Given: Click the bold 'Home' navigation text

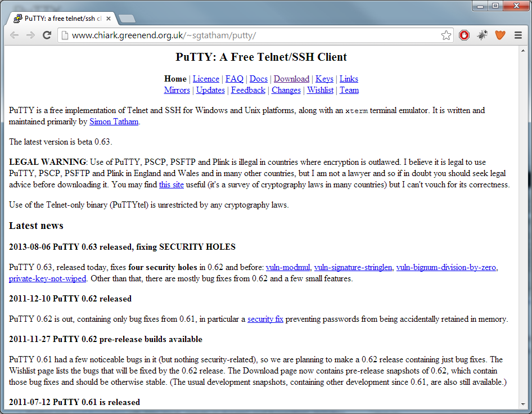Looking at the screenshot, I should [x=175, y=79].
